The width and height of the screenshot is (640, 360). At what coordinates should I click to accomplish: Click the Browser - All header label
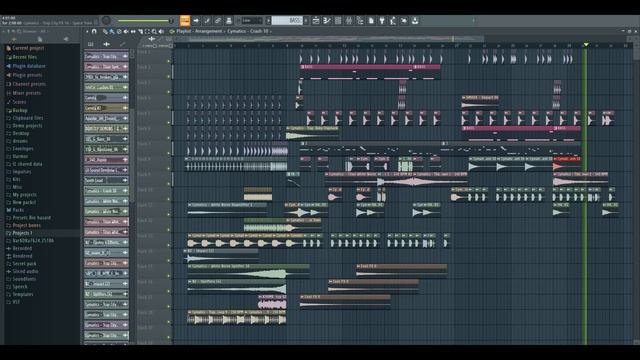[34, 31]
